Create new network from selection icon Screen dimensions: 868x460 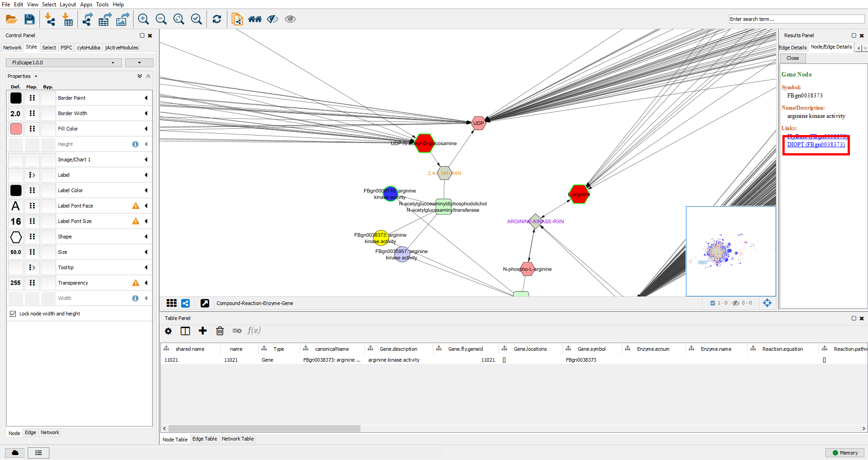point(237,19)
